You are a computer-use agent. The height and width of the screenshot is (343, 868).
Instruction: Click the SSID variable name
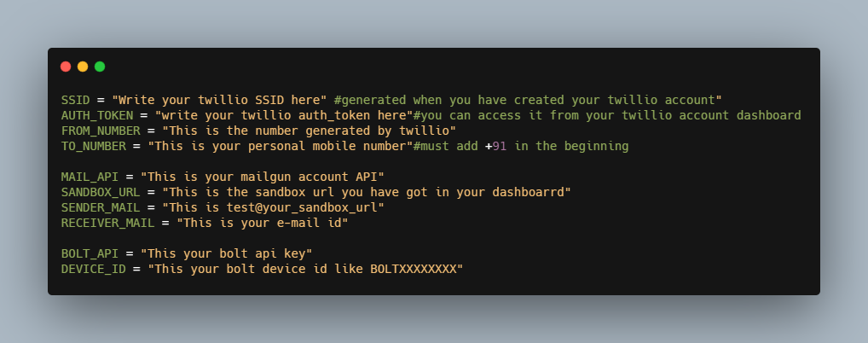75,101
